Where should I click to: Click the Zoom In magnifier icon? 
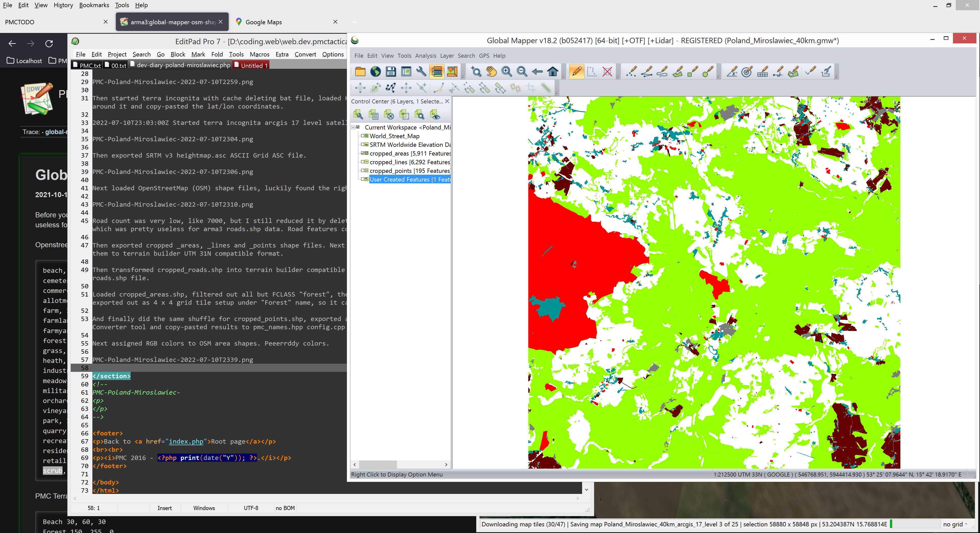506,71
